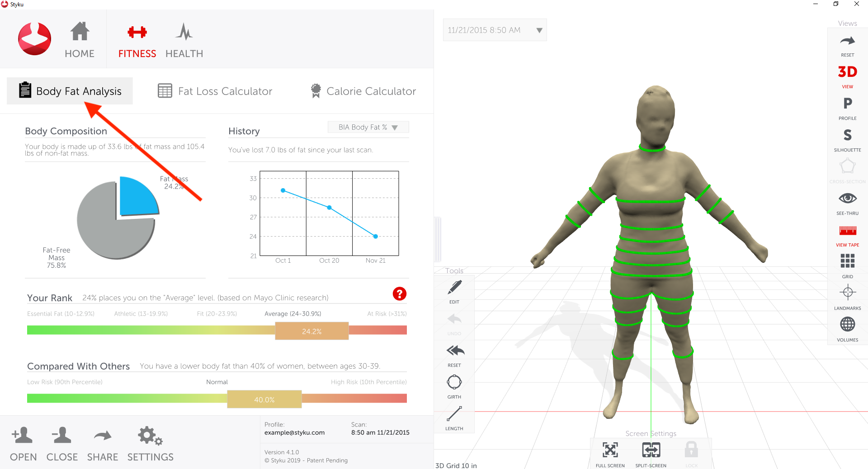Open the Fat Loss Calculator
This screenshot has height=469, width=868.
point(215,91)
